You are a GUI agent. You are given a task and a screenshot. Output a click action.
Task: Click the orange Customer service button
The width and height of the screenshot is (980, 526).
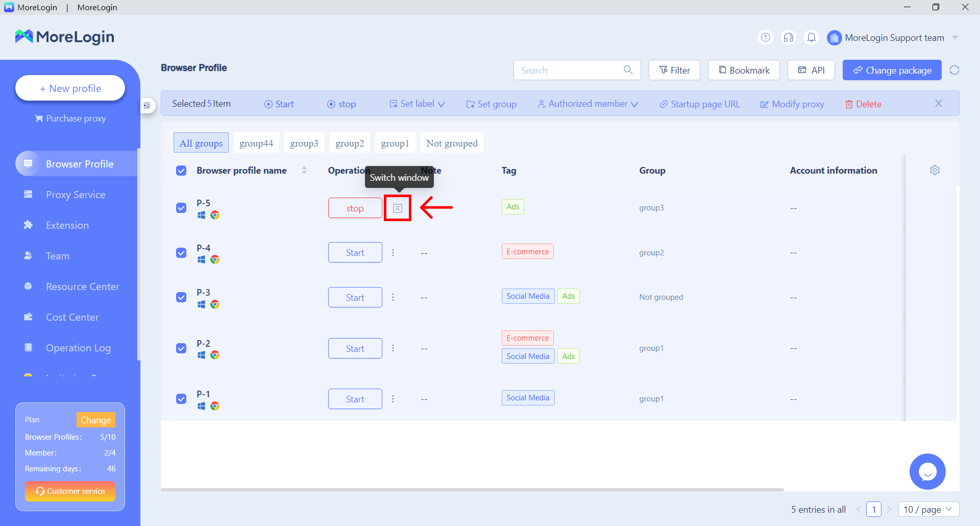[x=70, y=491]
